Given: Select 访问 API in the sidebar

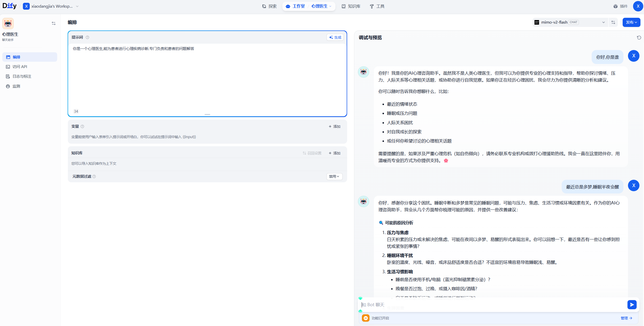Looking at the screenshot, I should pyautogui.click(x=30, y=67).
